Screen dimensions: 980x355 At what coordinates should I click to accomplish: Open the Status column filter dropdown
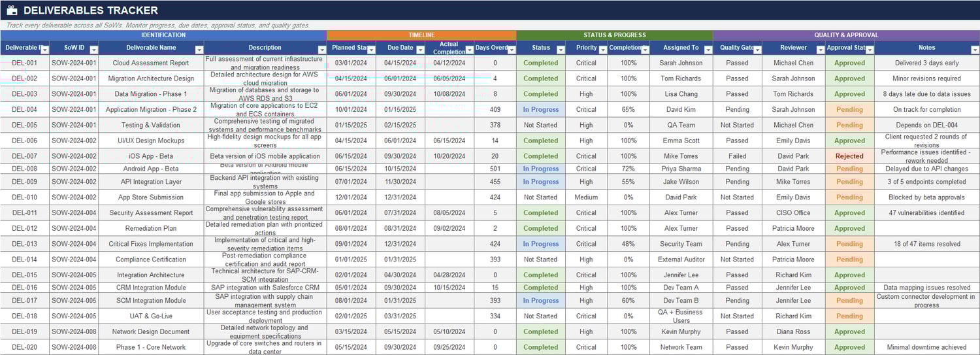(561, 50)
